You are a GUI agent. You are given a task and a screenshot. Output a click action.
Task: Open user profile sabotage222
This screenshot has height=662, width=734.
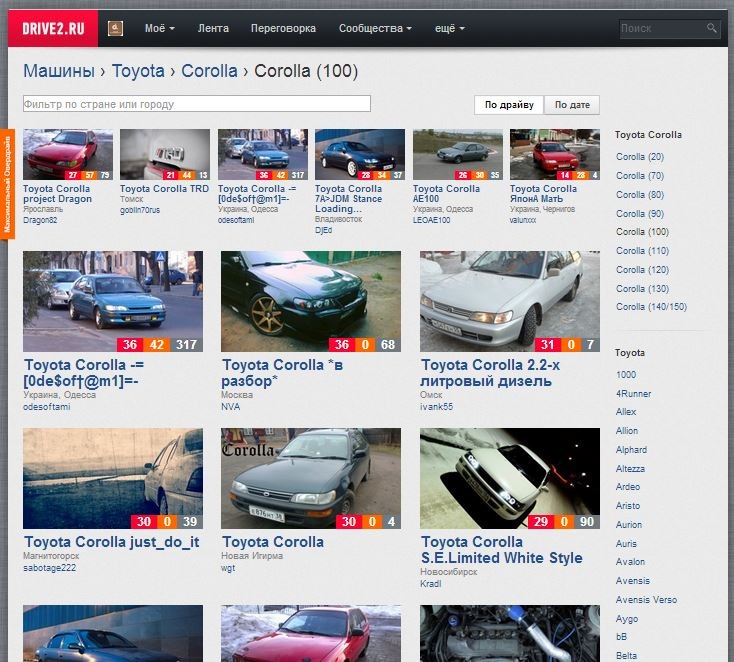(x=49, y=568)
